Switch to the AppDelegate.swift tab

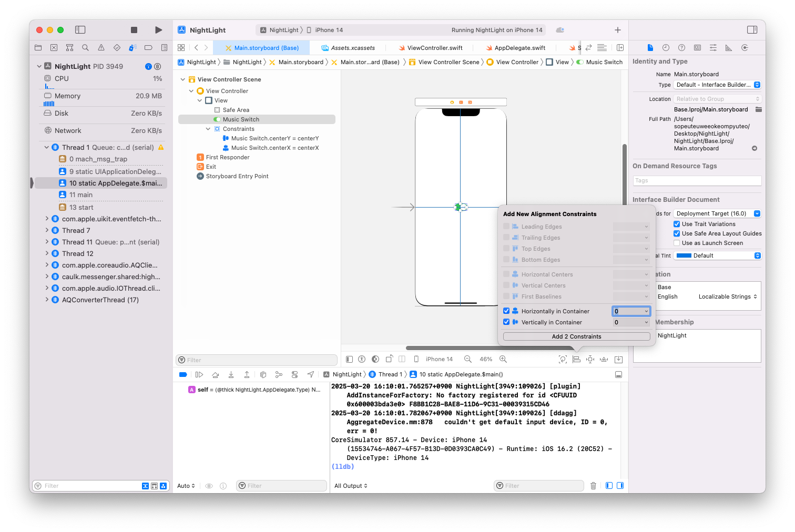(515, 48)
